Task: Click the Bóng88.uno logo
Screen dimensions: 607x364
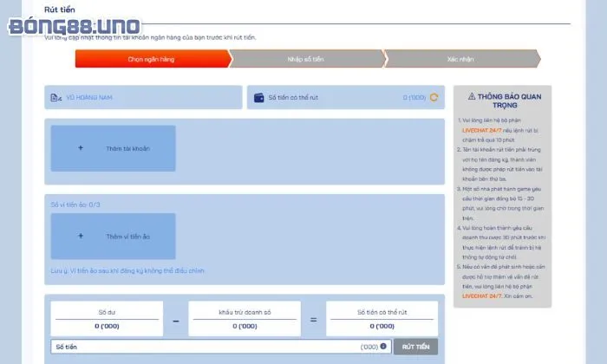Action: (67, 25)
